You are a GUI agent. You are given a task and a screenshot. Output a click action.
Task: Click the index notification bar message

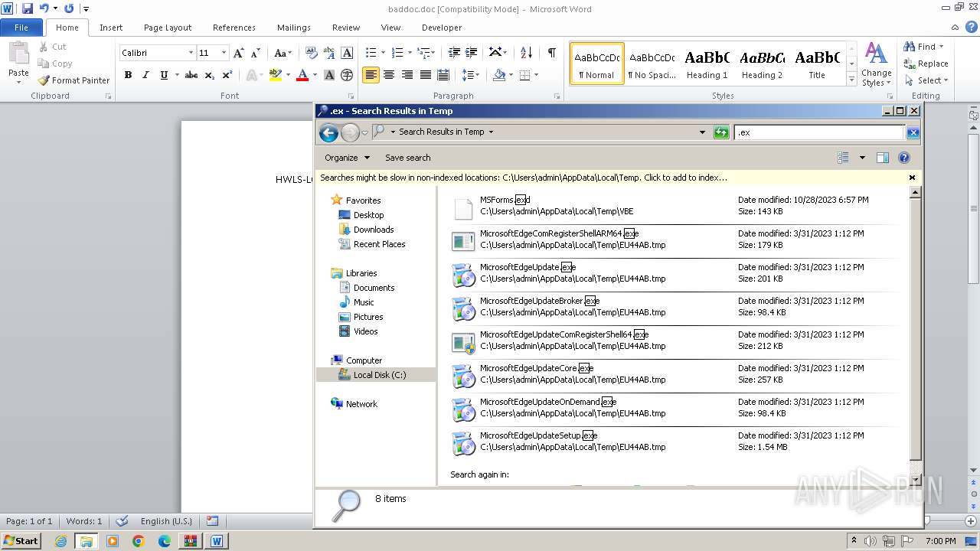click(x=524, y=178)
